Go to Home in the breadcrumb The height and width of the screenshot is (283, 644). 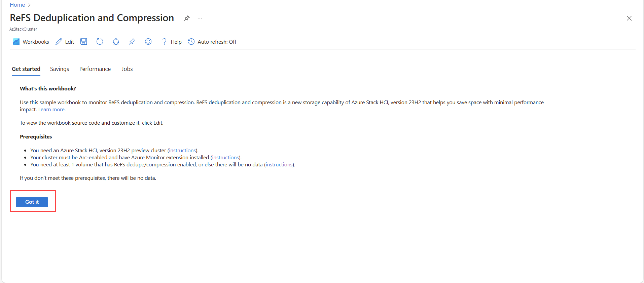click(17, 5)
